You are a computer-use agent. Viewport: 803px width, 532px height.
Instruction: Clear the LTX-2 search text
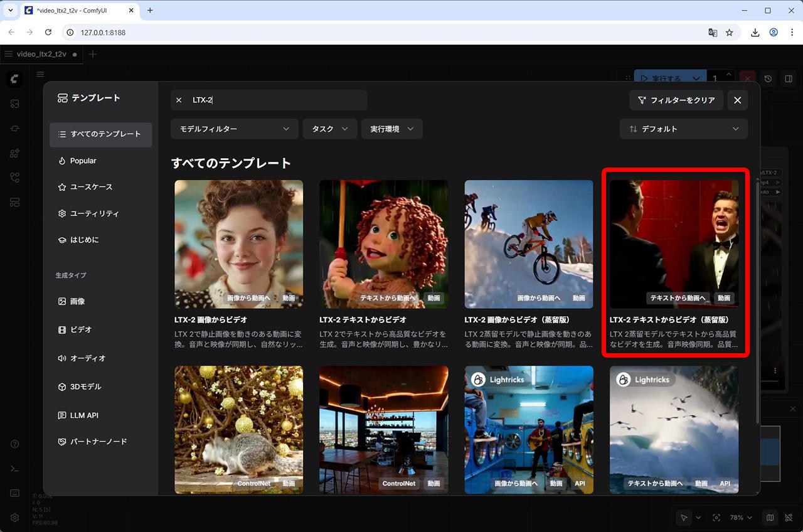[179, 100]
